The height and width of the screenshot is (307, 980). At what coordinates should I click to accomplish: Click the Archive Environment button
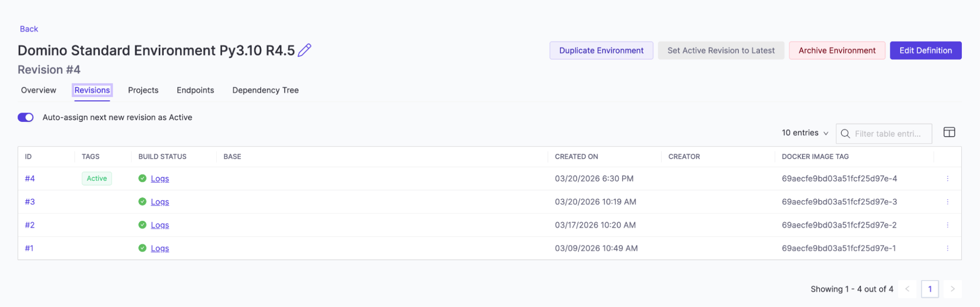pos(837,50)
